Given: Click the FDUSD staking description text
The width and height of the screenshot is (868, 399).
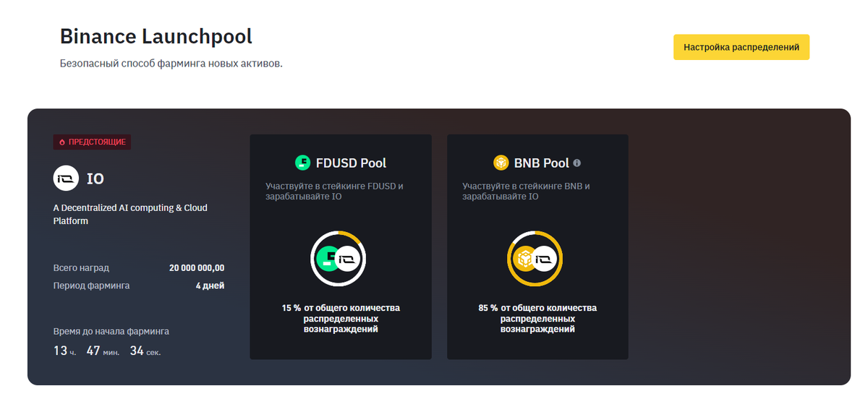Looking at the screenshot, I should (x=334, y=192).
